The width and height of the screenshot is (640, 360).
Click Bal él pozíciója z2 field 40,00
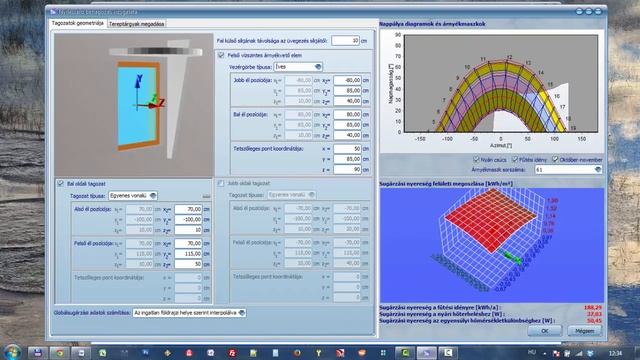click(x=347, y=135)
